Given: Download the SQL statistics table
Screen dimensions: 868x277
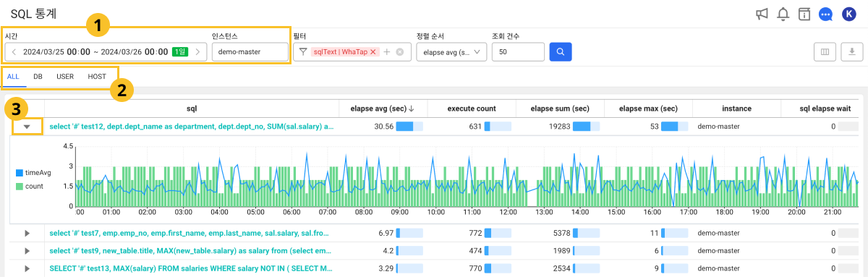Looking at the screenshot, I should click(x=852, y=51).
